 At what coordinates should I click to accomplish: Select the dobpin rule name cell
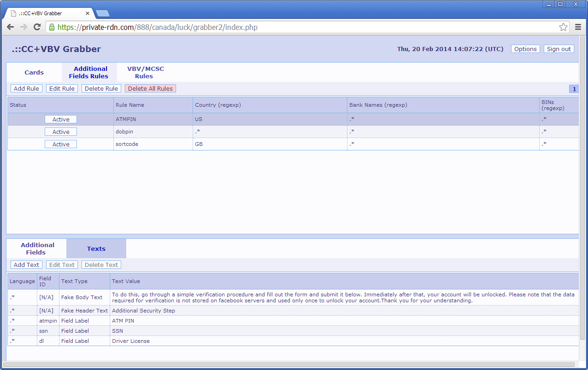(153, 132)
